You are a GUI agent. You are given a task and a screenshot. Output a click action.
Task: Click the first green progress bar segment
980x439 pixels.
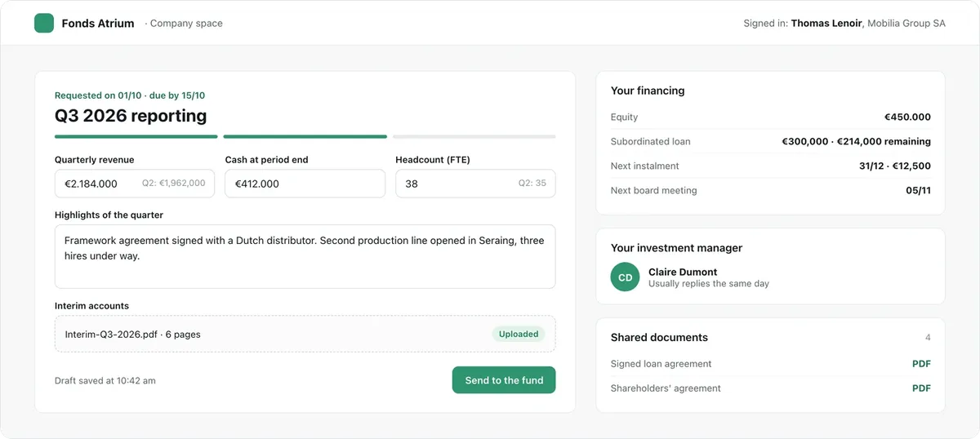point(136,136)
